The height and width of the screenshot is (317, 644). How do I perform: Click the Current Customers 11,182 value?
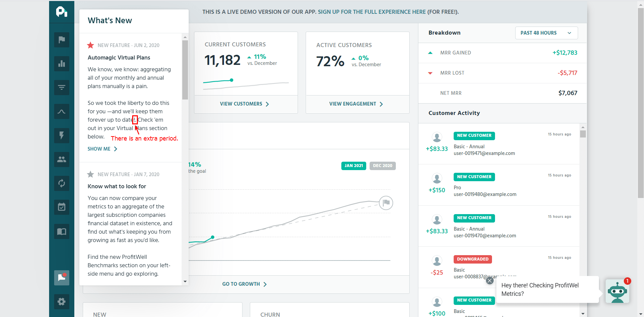coord(222,61)
